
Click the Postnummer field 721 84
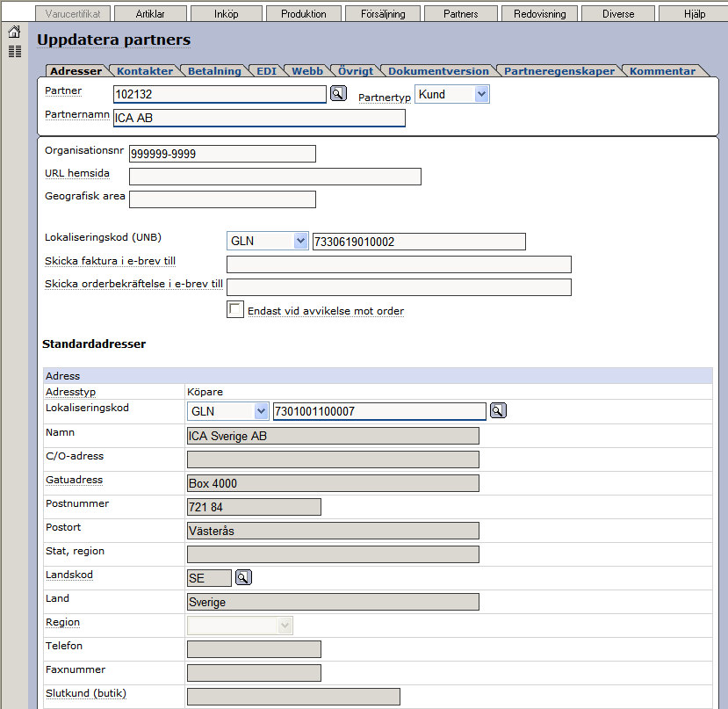click(254, 507)
